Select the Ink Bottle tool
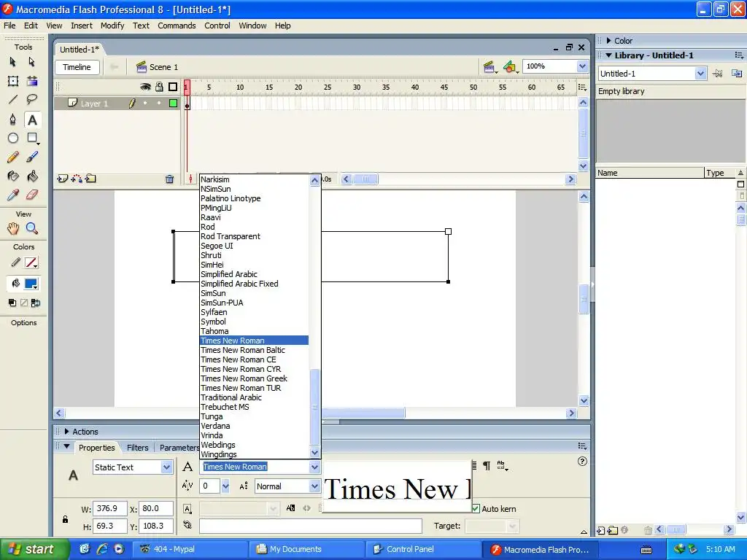The image size is (747, 560). (x=13, y=176)
